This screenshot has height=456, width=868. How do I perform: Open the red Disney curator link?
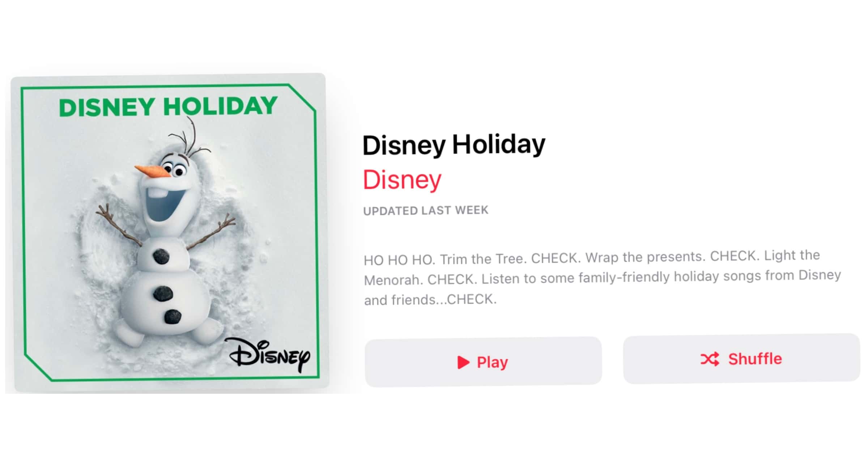tap(402, 180)
